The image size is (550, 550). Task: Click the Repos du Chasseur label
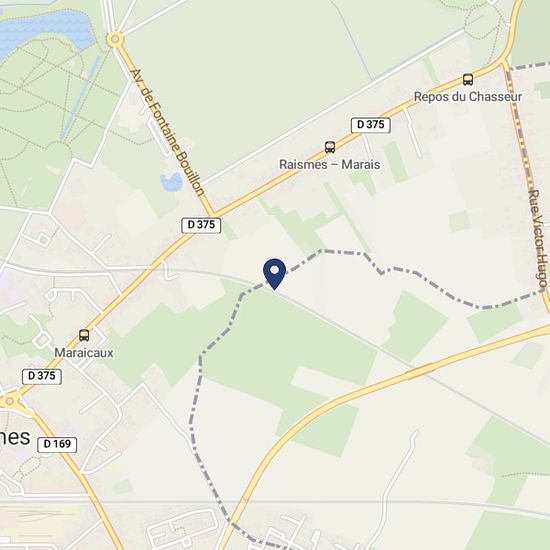468,97
